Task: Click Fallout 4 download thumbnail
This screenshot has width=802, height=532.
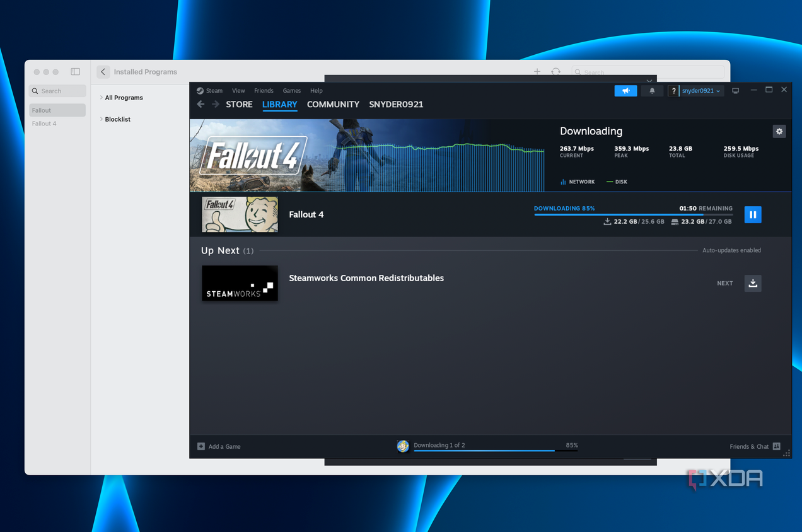Action: tap(240, 214)
